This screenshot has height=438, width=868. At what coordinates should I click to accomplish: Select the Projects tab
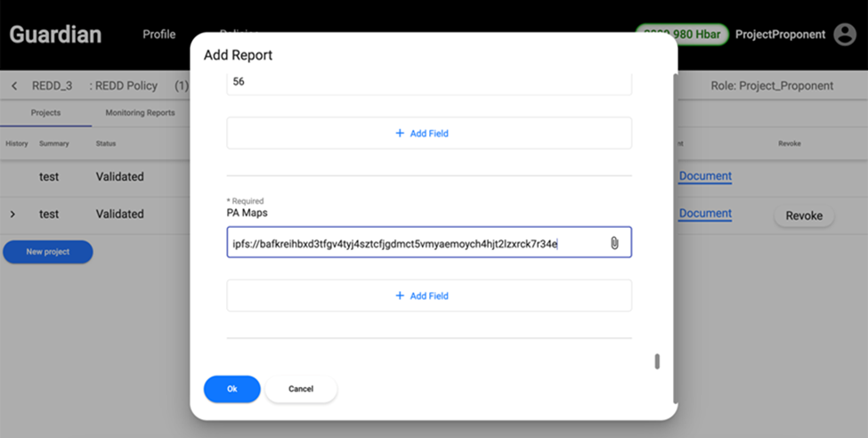[45, 113]
